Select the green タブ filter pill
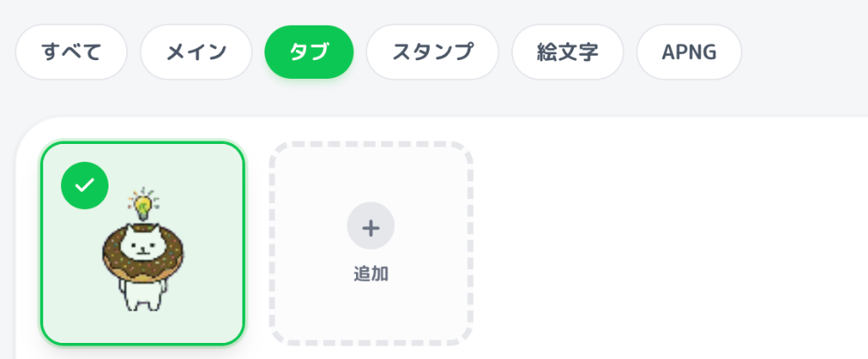Viewport: 868px width, 359px height. 309,52
